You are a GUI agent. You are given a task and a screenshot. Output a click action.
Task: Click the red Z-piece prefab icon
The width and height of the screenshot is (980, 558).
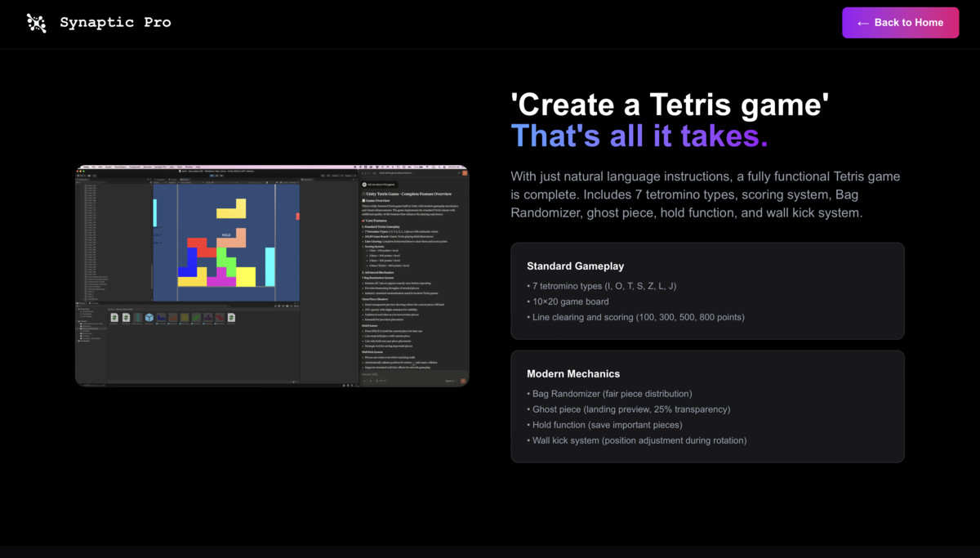(x=220, y=317)
